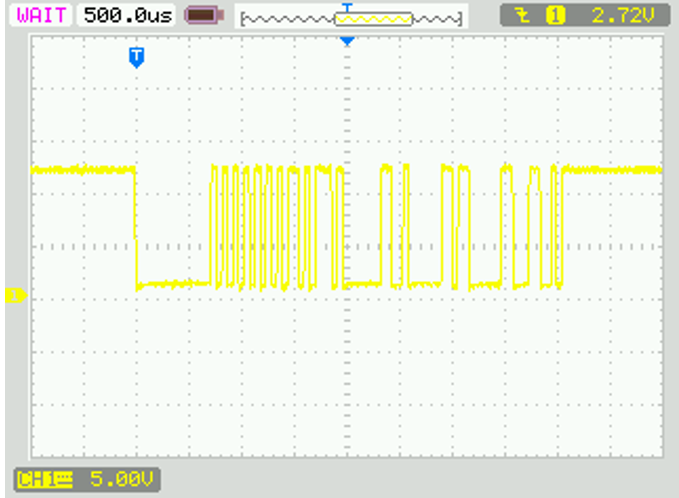Screen dimensions: 679x498
Task: Click the 500.0us timebase readout
Action: pos(126,15)
